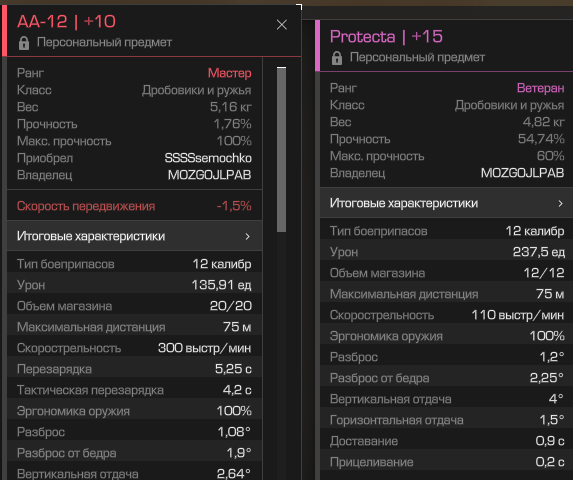
Task: Click the 4,82 кг weight value
Action: tap(544, 122)
